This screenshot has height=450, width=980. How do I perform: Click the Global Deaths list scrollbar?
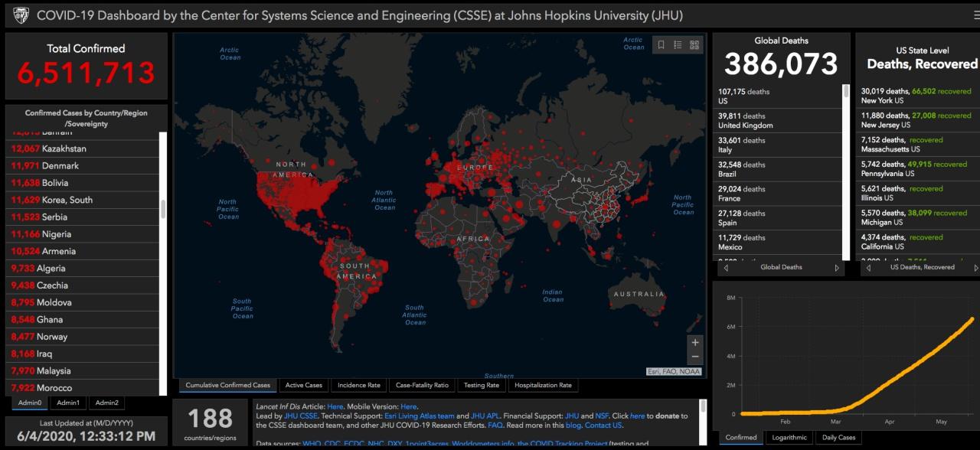(846, 91)
